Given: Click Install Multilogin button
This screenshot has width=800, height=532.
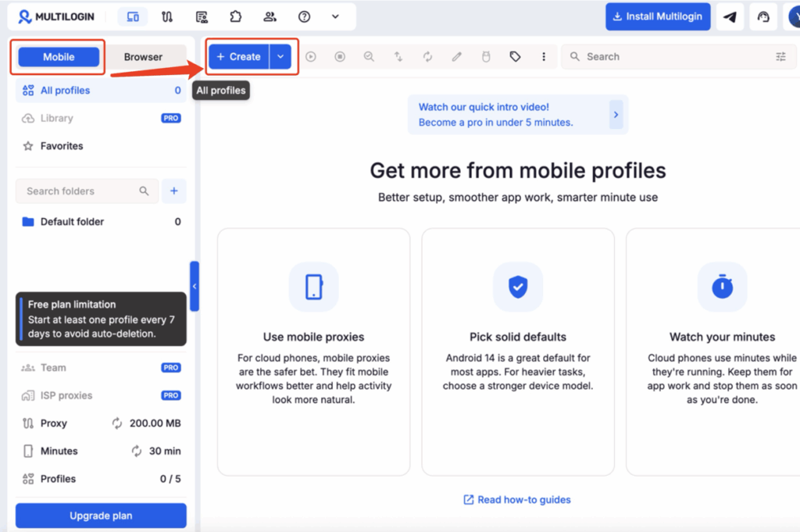Looking at the screenshot, I should 658,16.
